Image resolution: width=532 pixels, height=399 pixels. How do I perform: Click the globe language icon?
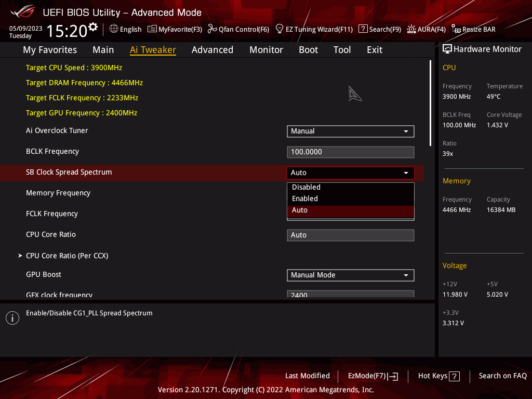coord(114,29)
